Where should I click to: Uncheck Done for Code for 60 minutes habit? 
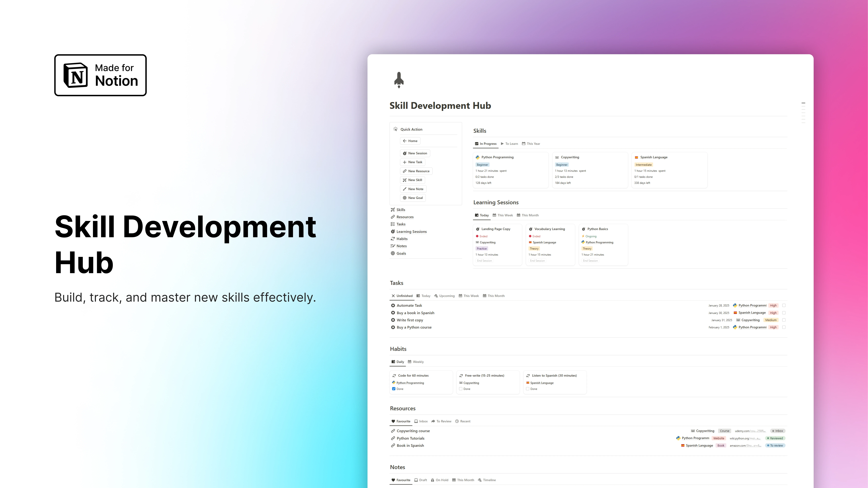(x=394, y=389)
